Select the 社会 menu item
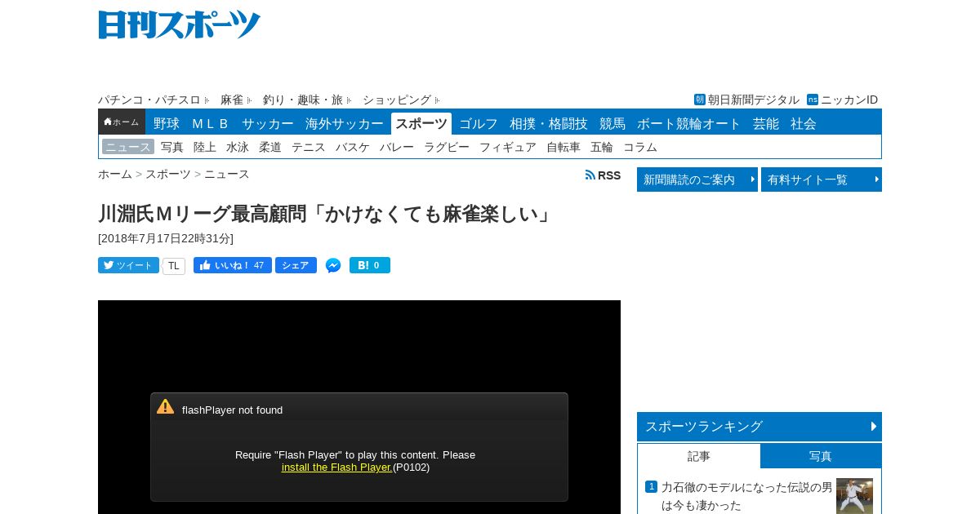 point(804,124)
